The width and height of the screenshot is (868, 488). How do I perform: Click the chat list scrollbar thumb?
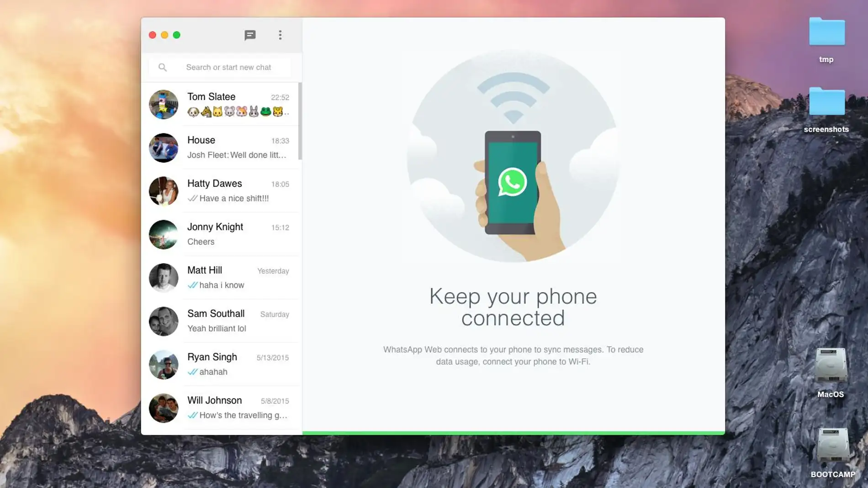[300, 121]
